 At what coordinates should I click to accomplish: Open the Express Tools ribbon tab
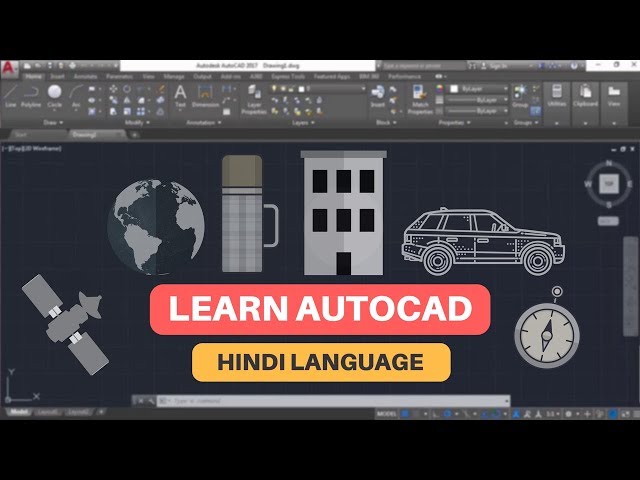(288, 76)
